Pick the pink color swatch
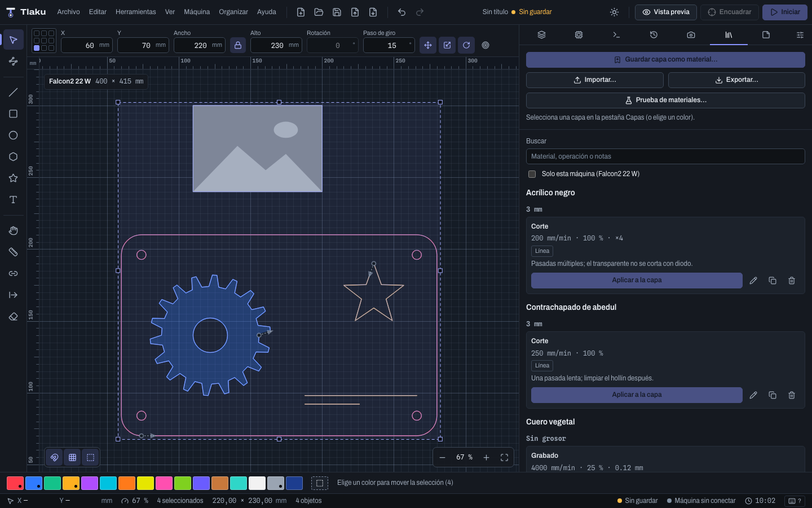Viewport: 812px width, 508px height. tap(164, 483)
